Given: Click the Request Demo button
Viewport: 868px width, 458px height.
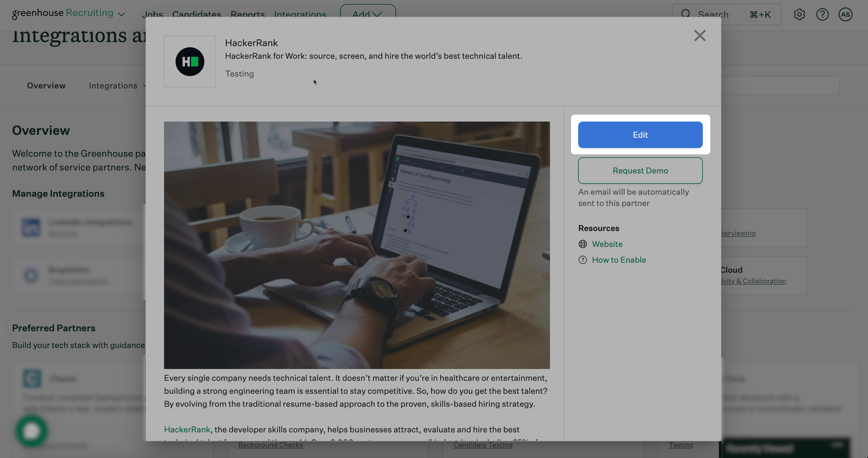Looking at the screenshot, I should 640,171.
